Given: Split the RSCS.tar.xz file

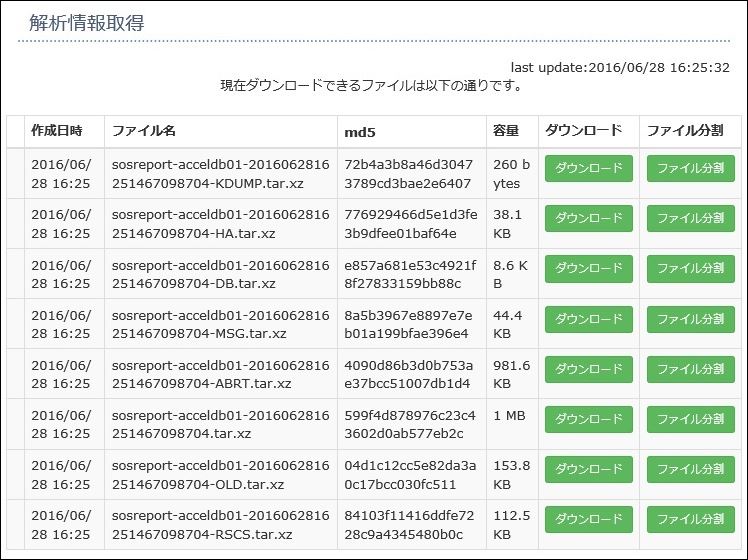Looking at the screenshot, I should [x=691, y=519].
